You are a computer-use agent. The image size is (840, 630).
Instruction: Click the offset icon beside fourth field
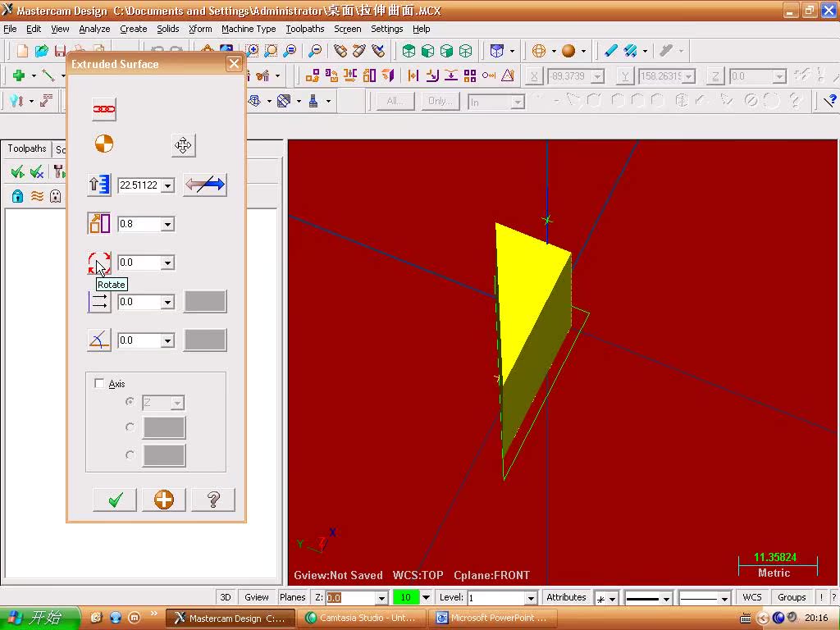99,302
